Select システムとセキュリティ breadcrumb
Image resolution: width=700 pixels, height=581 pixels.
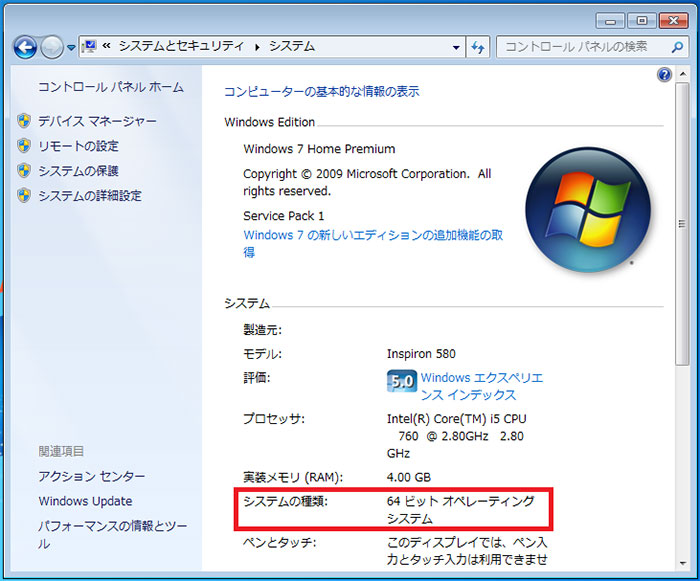tap(181, 46)
